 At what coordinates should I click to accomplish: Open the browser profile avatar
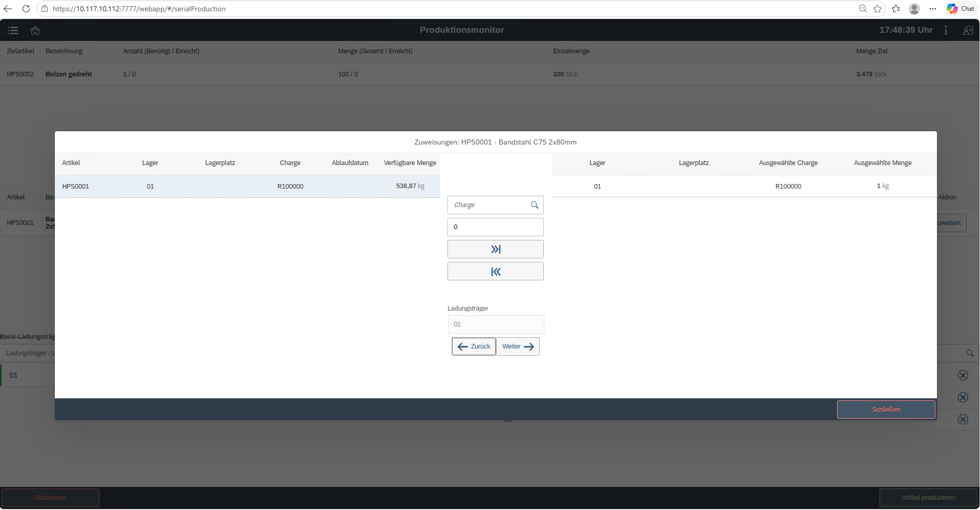914,9
